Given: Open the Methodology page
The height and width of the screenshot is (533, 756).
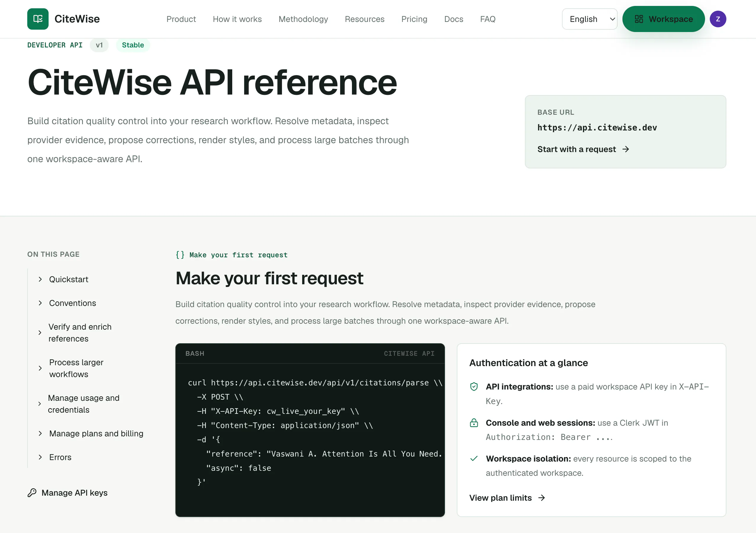Looking at the screenshot, I should pos(303,19).
